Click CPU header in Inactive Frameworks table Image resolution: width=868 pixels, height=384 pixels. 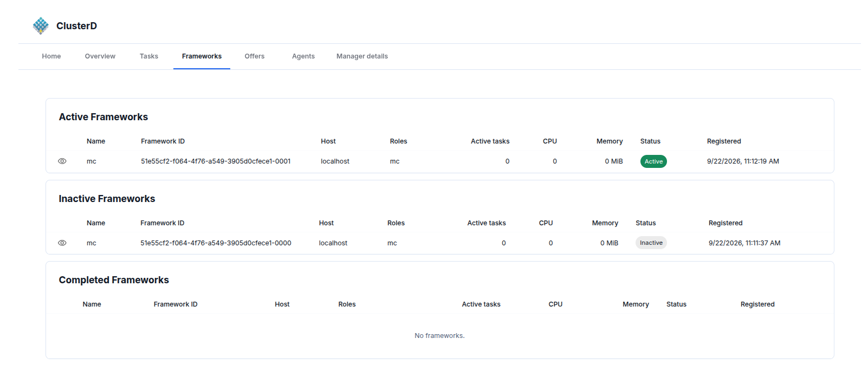(546, 223)
